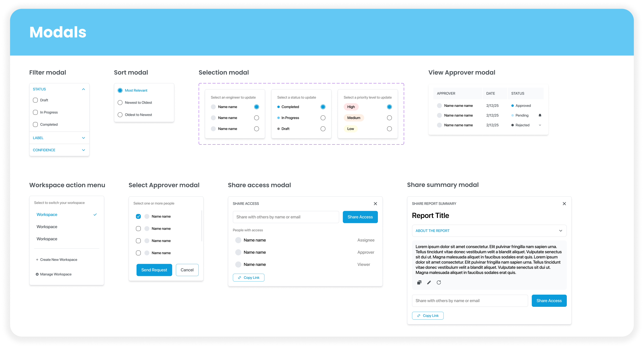Click the regenerate refresh icon in summary
The width and height of the screenshot is (644, 348).
click(439, 282)
